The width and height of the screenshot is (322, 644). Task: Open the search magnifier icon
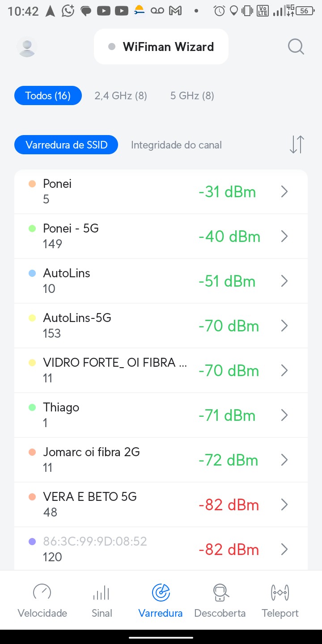[x=296, y=47]
